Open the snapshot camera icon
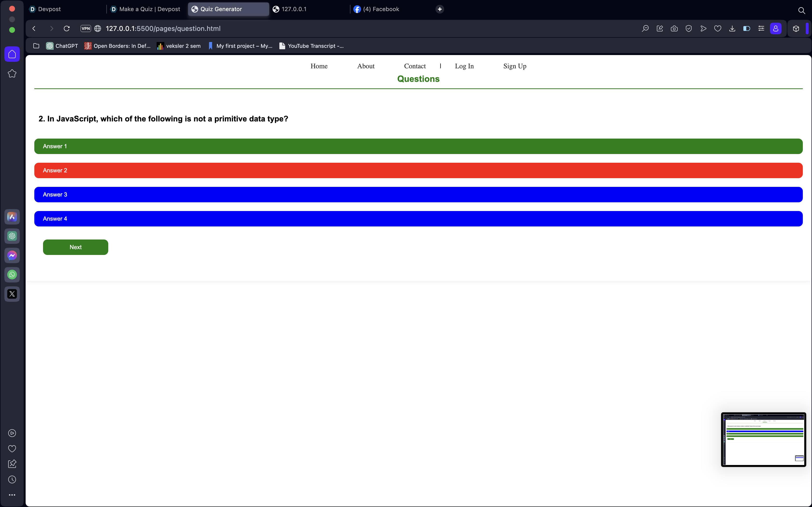The height and width of the screenshot is (507, 812). 674,28
